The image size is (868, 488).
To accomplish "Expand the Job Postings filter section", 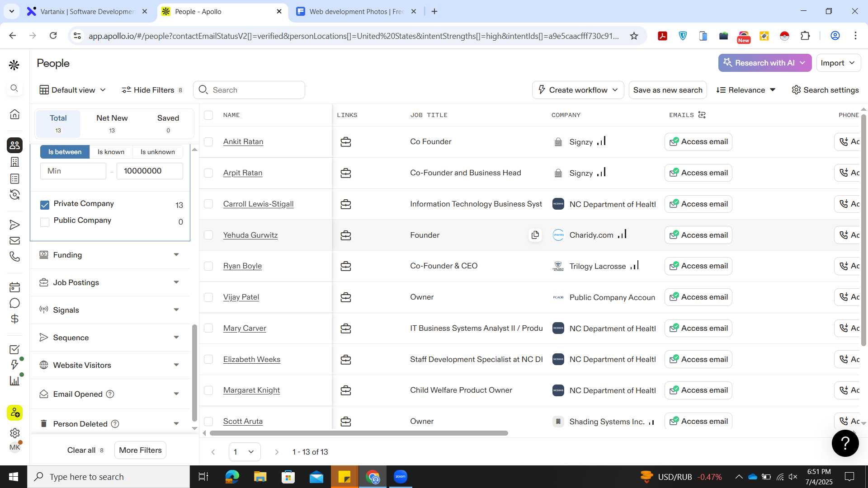I will (110, 282).
